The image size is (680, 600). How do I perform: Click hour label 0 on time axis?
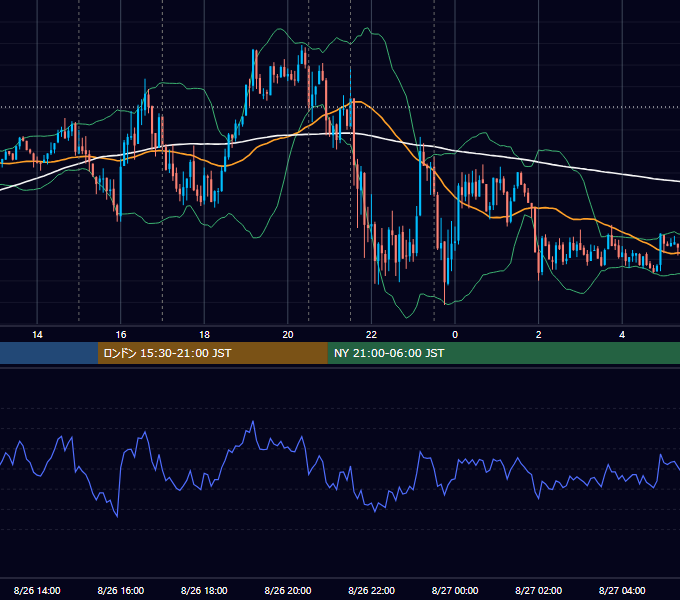[x=455, y=335]
